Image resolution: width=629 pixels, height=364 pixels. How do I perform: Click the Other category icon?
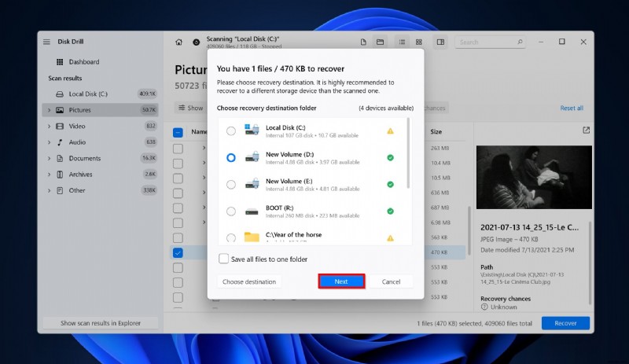[x=60, y=190]
